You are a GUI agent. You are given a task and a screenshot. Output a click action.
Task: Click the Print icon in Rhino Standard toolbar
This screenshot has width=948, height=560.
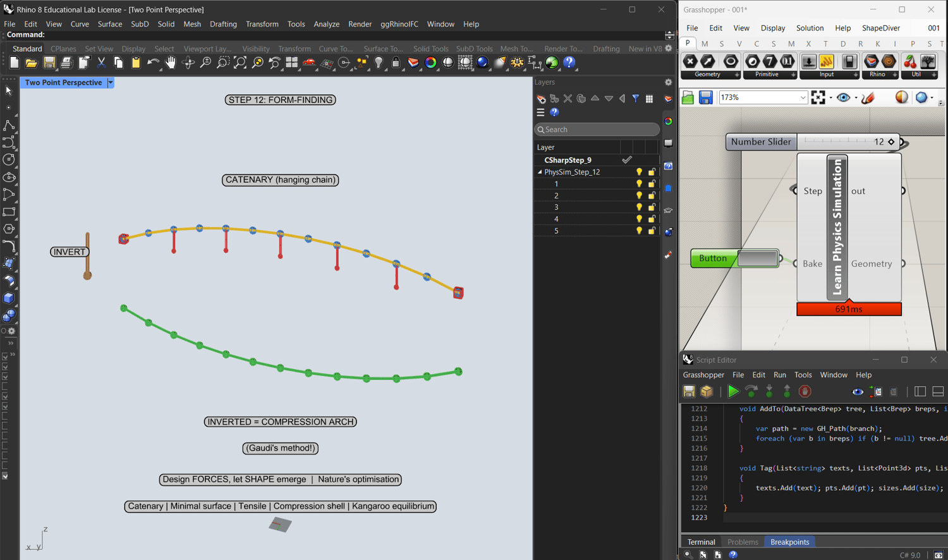pos(66,63)
